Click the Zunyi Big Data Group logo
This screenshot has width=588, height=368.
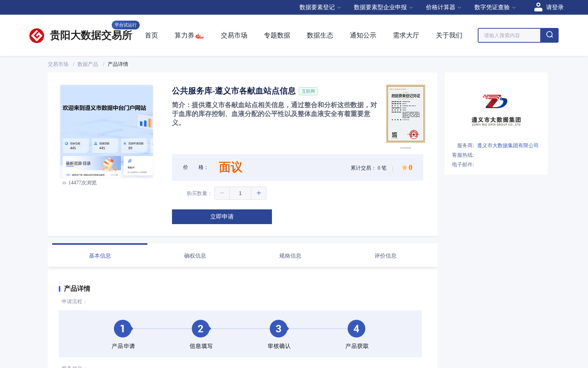click(x=496, y=110)
